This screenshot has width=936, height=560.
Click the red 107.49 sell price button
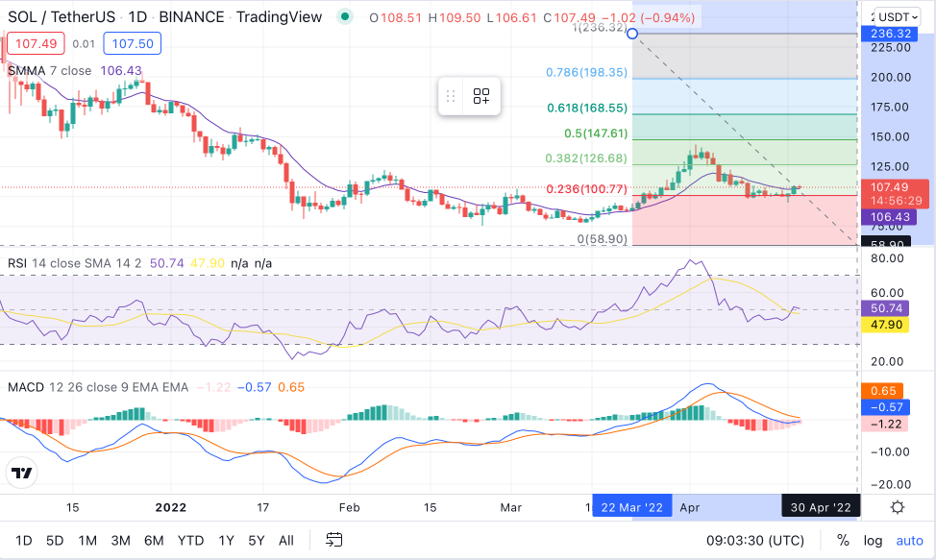(x=36, y=43)
